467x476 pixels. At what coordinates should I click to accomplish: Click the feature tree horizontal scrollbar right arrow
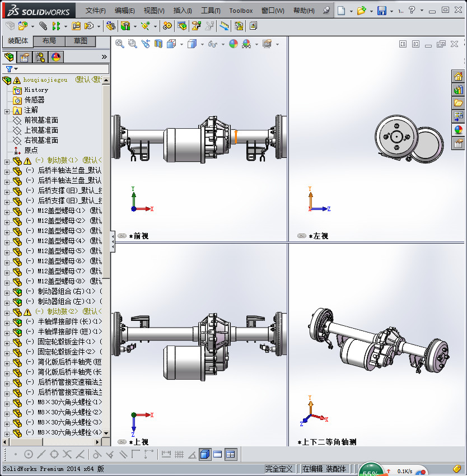(x=97, y=442)
